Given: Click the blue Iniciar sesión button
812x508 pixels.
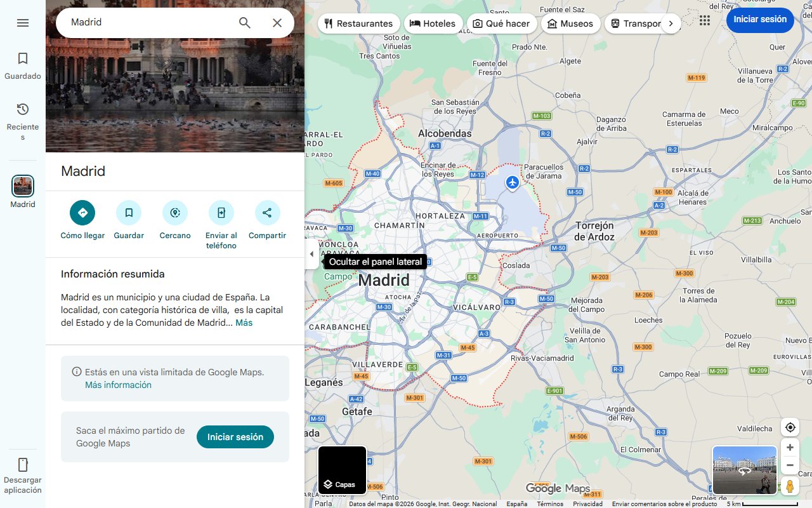Looking at the screenshot, I should (759, 20).
